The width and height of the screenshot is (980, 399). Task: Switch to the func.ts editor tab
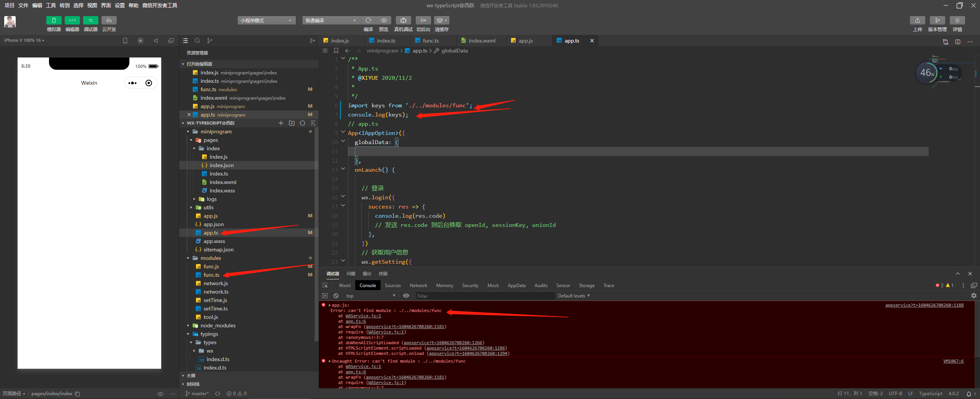(430, 41)
